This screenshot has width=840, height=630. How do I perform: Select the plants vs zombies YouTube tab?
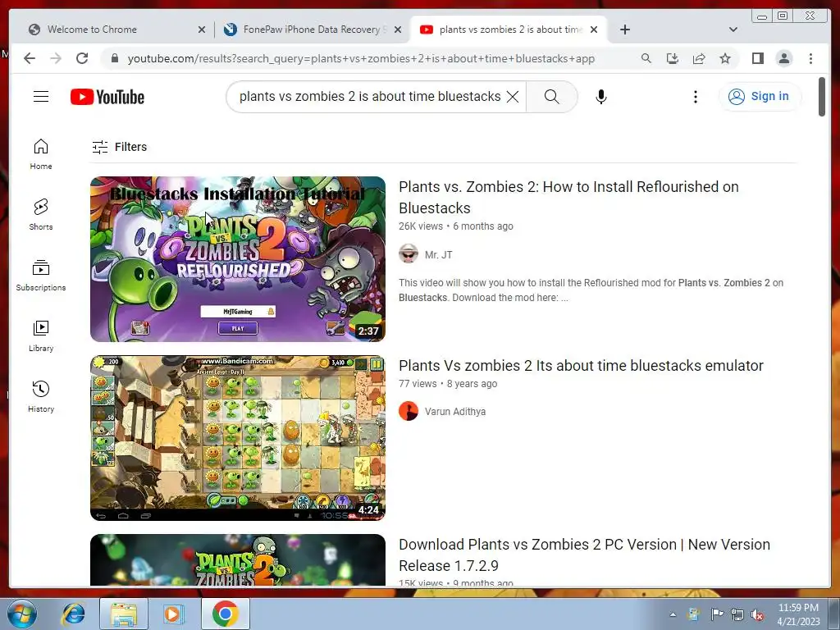[506, 30]
